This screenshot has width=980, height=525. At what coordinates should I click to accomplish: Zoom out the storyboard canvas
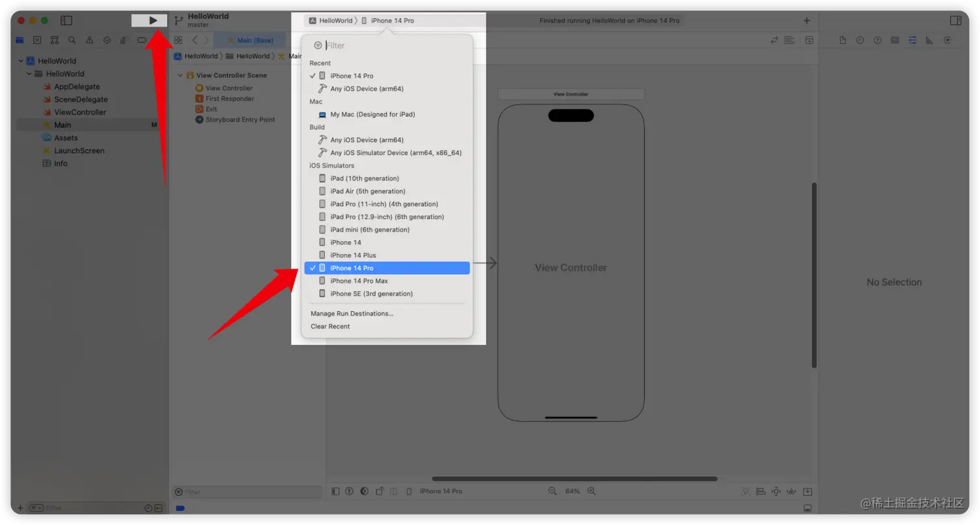coord(552,491)
